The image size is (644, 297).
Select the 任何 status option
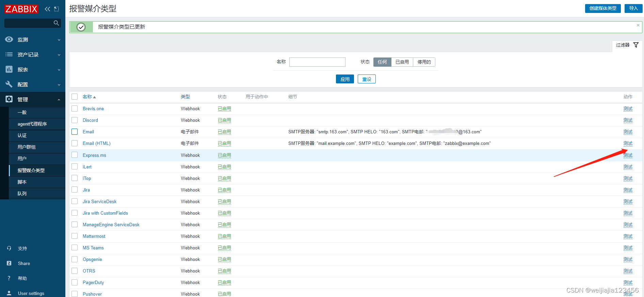click(382, 62)
